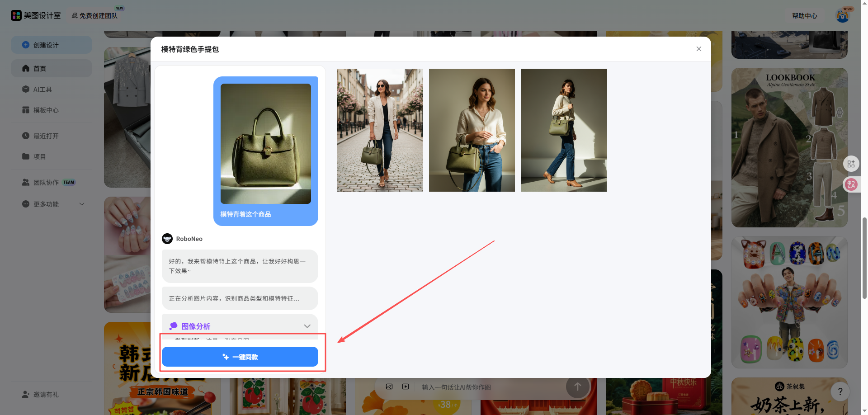Click the video icon in prompt bar
868x415 pixels.
click(x=406, y=387)
